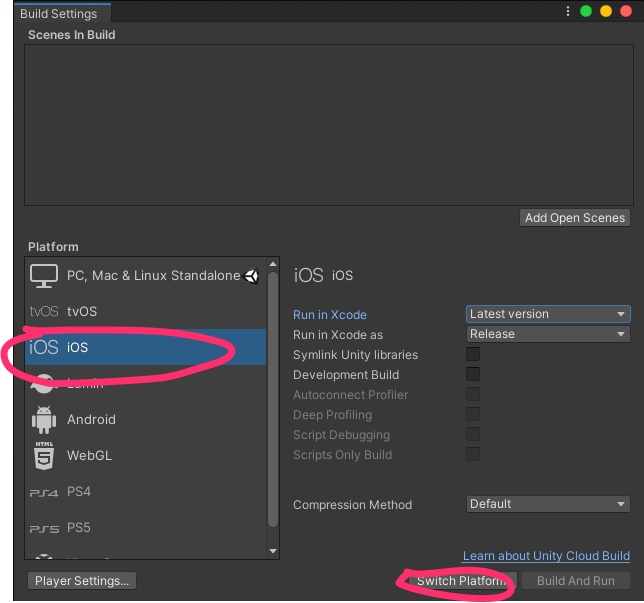
Task: Click the PS4 logo icon
Action: click(x=44, y=493)
